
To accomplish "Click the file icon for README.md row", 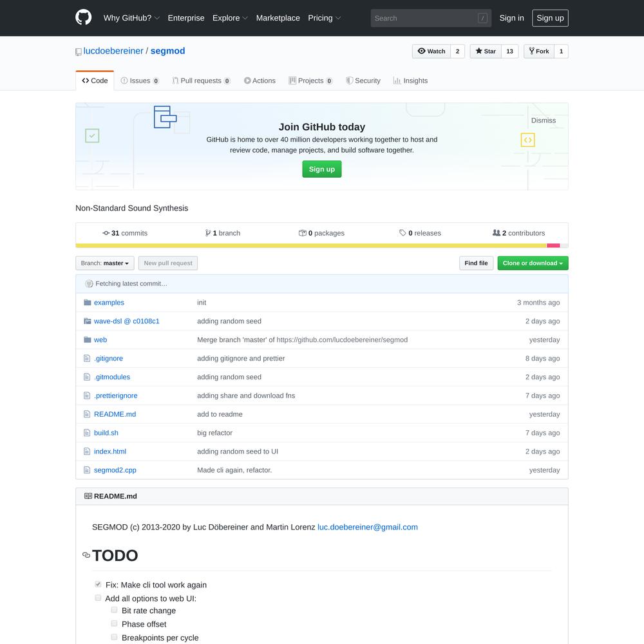I will coord(87,414).
